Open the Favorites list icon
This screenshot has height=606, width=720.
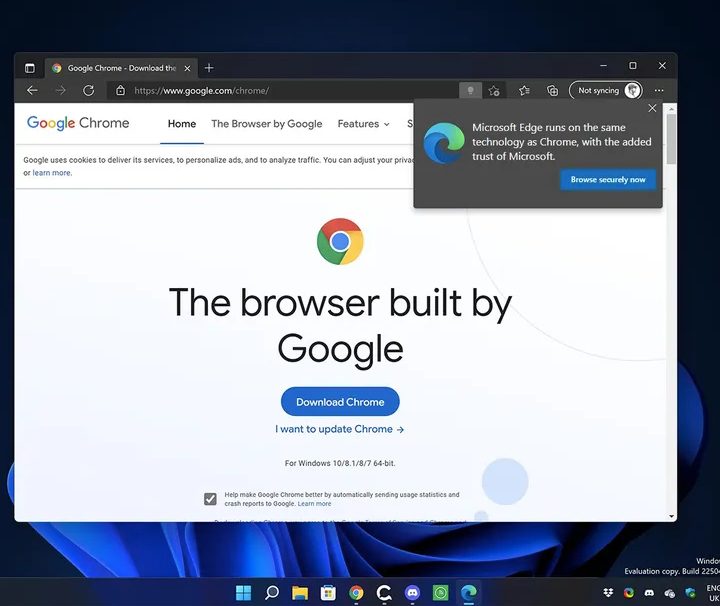pos(524,90)
